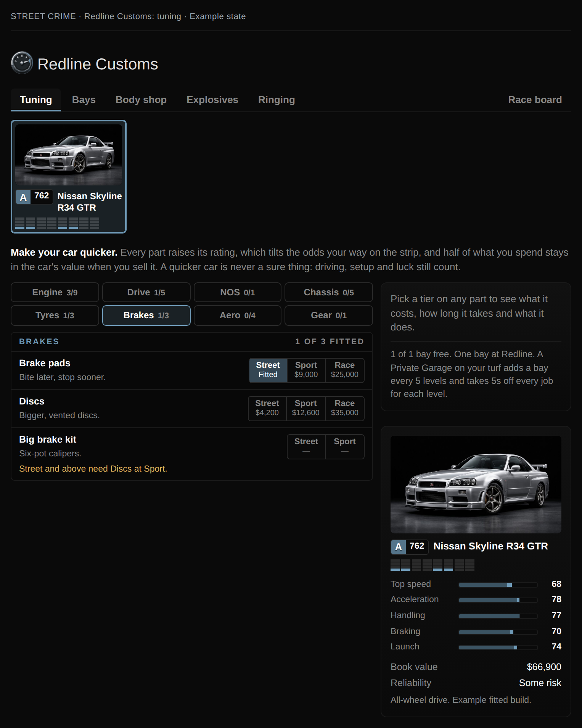Go to the Explosives tab
582x728 pixels.
tap(212, 100)
